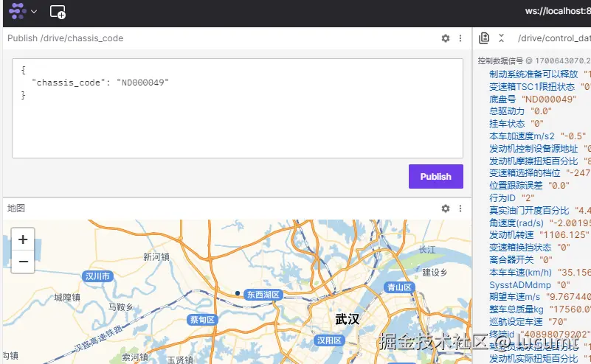Select the 变速箱选择的档位 row

540,173
